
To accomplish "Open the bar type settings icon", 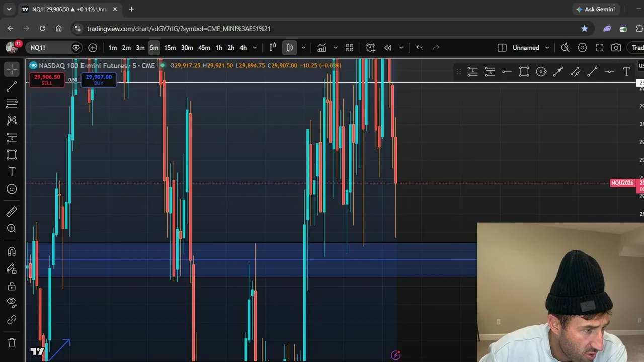I will (x=273, y=48).
